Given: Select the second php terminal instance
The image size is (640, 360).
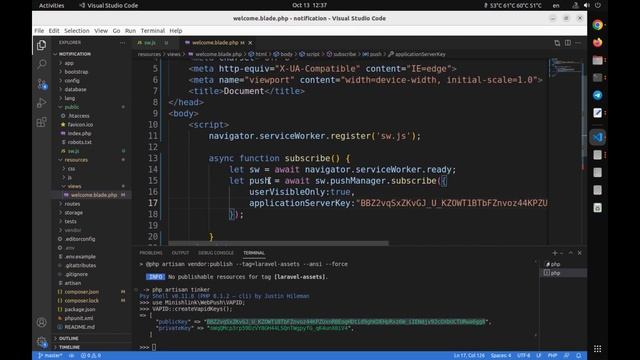Looking at the screenshot, I should pyautogui.click(x=564, y=273).
